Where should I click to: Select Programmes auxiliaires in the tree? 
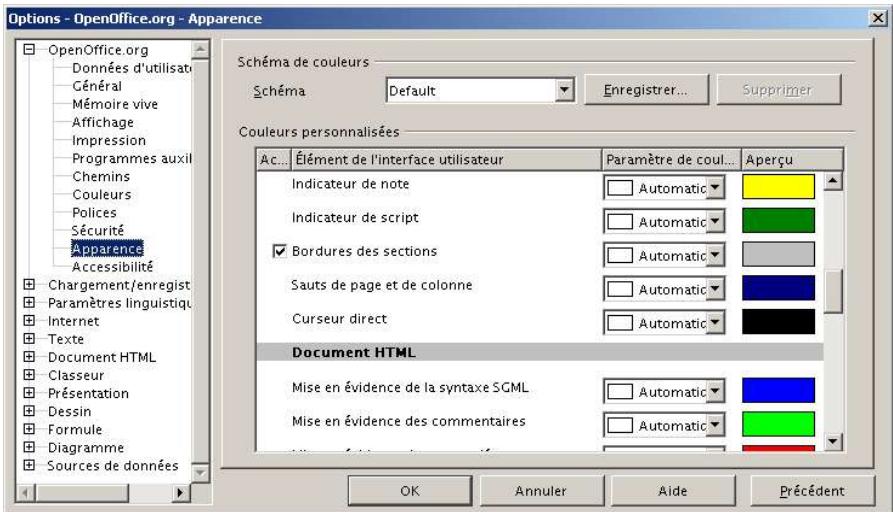pyautogui.click(x=132, y=158)
